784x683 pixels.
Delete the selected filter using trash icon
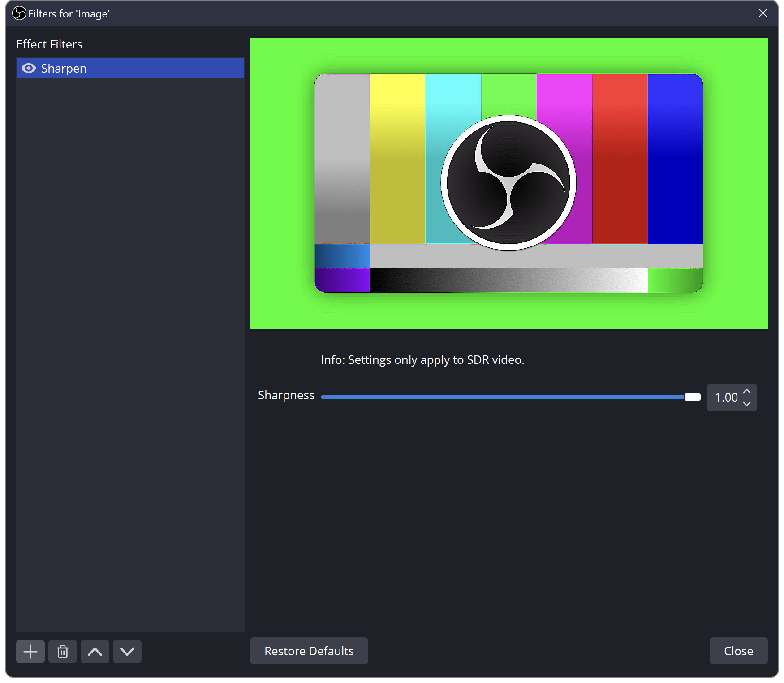click(63, 651)
